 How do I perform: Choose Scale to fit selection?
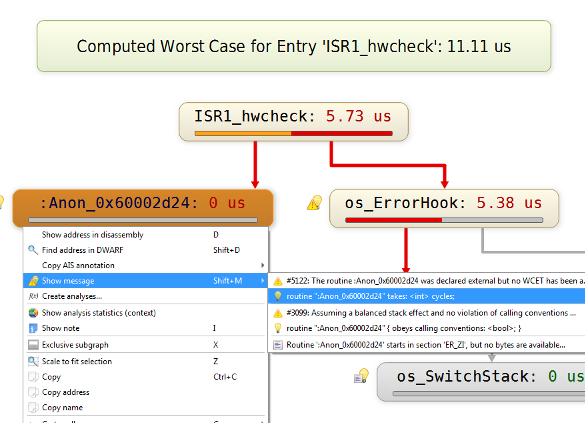click(146, 361)
